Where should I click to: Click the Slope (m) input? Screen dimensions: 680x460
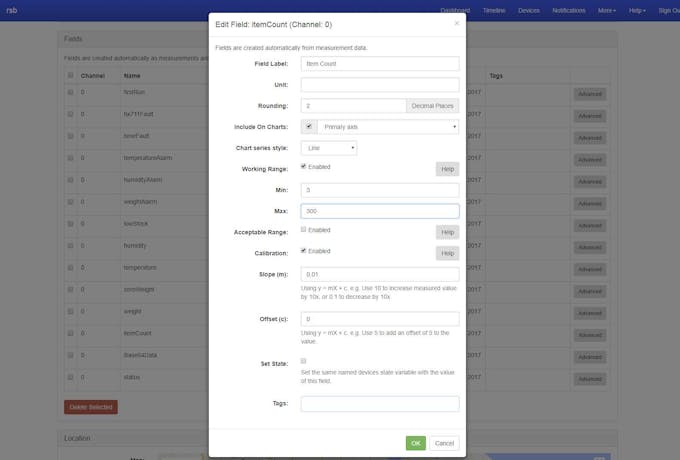tap(380, 274)
